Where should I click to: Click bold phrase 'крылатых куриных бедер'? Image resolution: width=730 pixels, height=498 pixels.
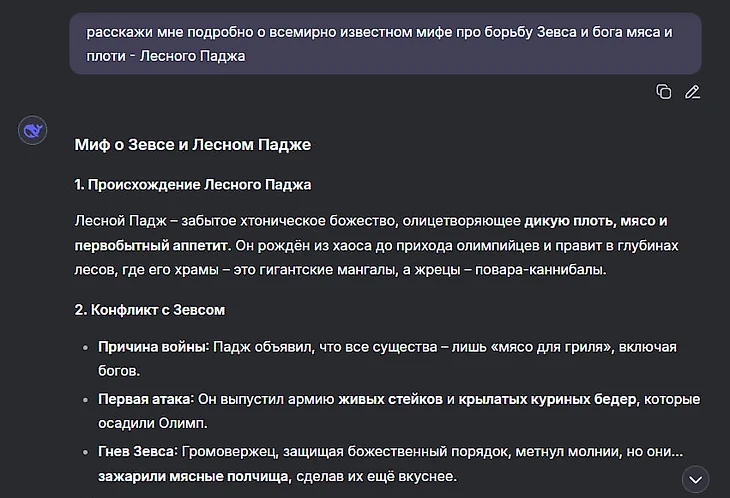pos(548,399)
